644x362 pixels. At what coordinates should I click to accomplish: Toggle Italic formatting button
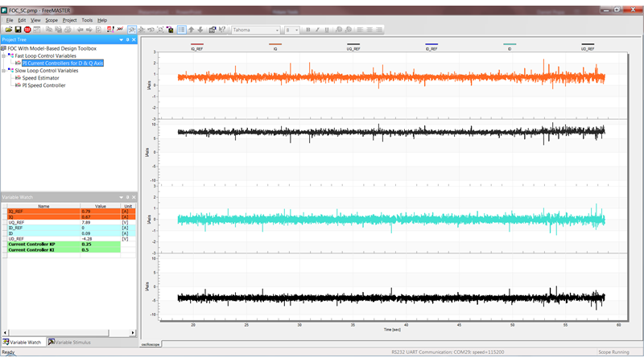coord(317,30)
